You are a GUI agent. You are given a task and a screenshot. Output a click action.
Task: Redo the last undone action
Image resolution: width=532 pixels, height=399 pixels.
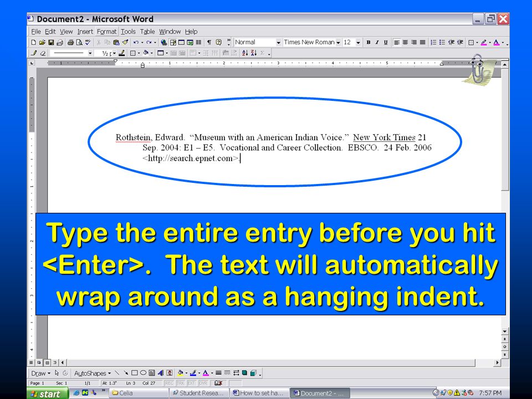click(x=149, y=43)
